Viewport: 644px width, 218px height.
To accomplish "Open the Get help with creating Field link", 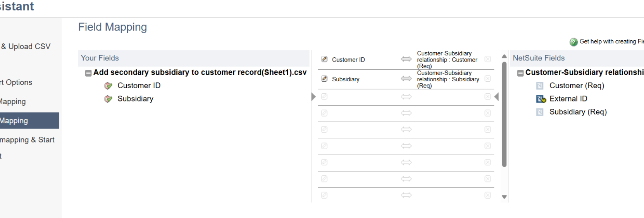I will [x=611, y=41].
